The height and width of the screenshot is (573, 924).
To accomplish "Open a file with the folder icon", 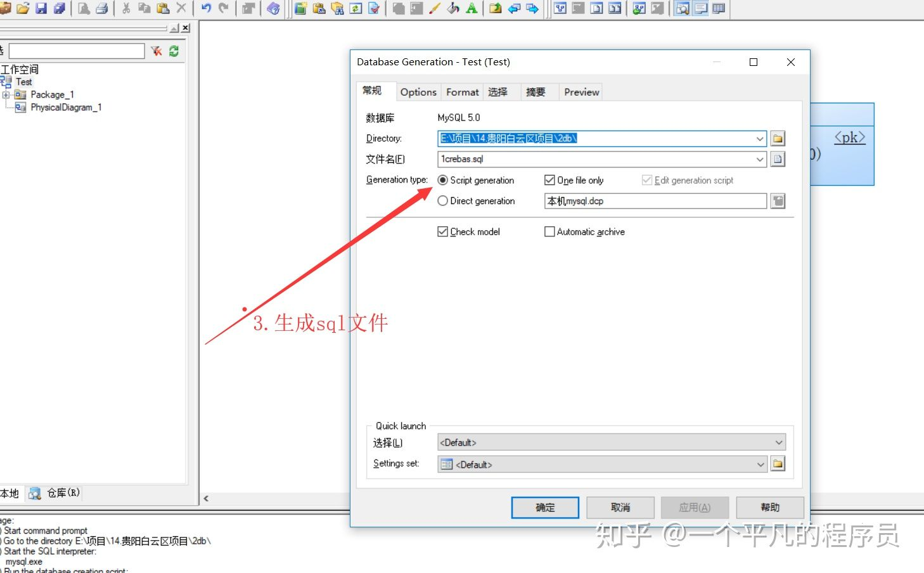I will 23,8.
